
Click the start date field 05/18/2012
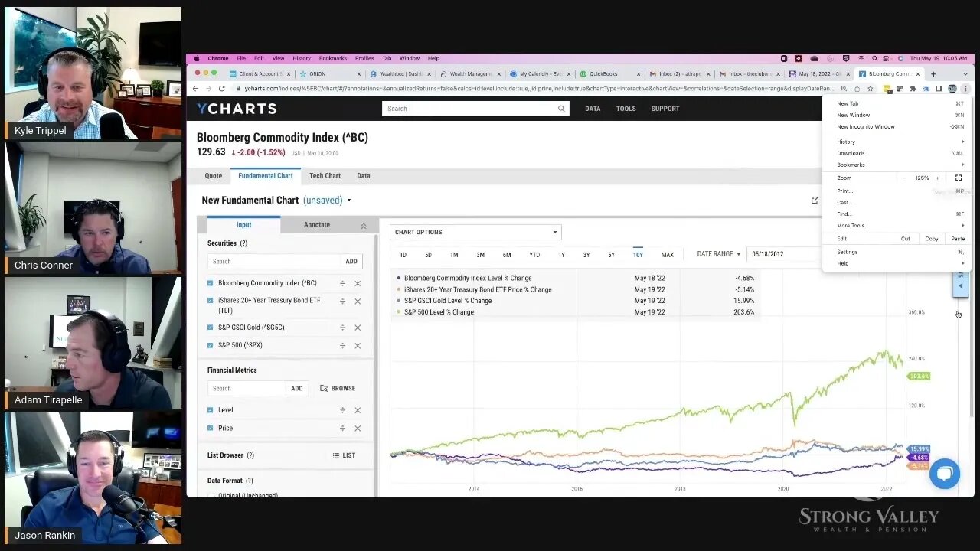(784, 254)
